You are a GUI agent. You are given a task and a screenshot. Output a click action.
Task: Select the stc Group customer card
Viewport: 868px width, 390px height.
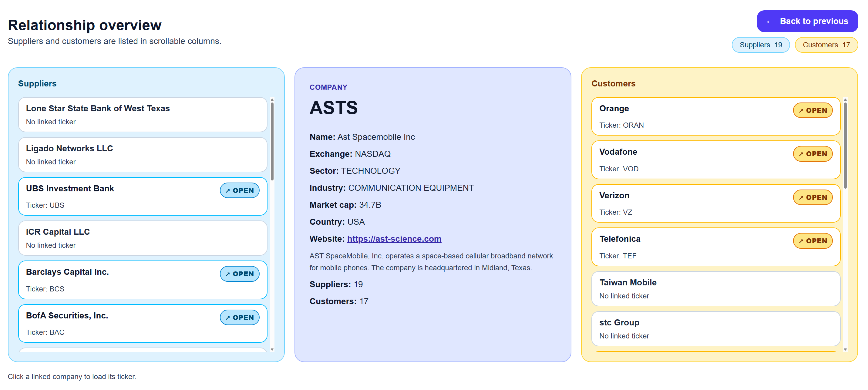click(715, 329)
